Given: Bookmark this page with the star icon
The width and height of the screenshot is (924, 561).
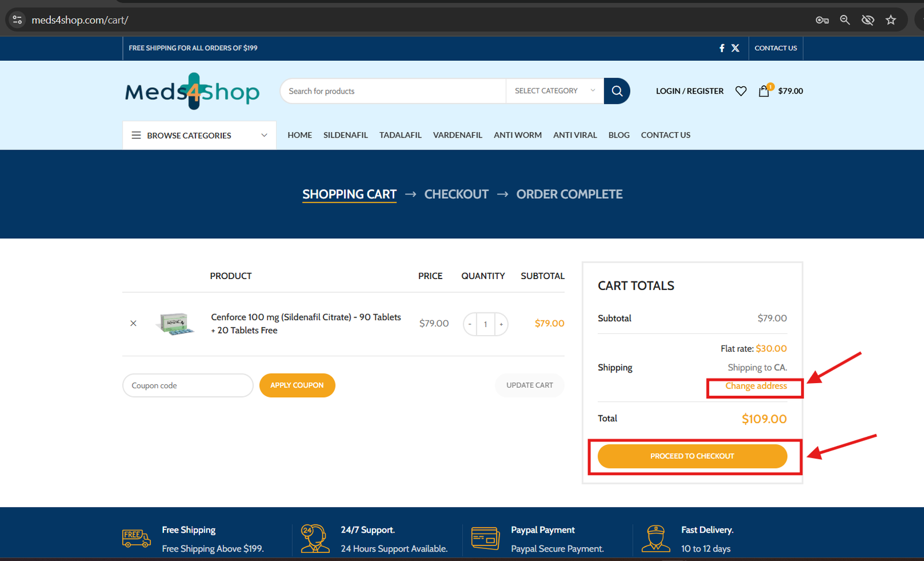Looking at the screenshot, I should pyautogui.click(x=891, y=20).
